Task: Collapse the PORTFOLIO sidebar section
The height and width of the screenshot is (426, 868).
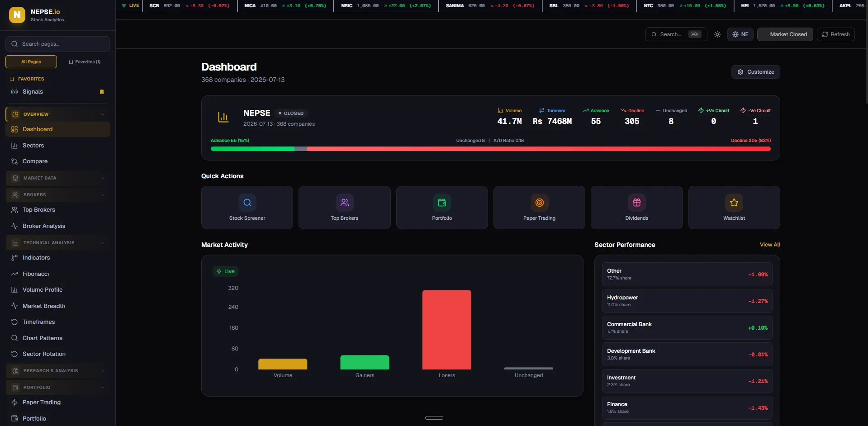Action: coord(57,388)
